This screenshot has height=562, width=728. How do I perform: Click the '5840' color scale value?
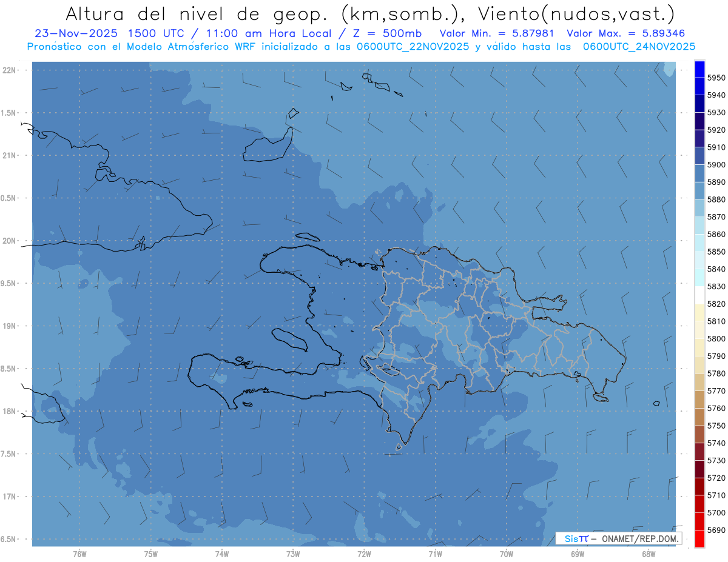[716, 269]
